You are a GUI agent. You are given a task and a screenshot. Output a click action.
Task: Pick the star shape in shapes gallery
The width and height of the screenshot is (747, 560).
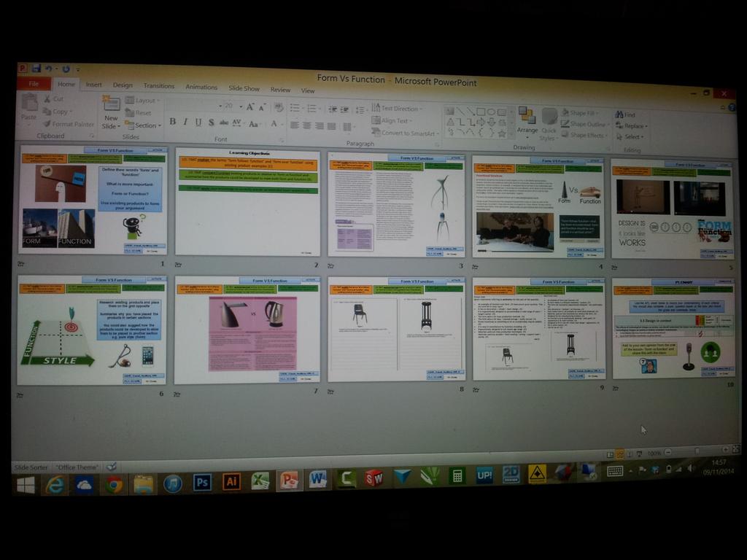click(502, 134)
